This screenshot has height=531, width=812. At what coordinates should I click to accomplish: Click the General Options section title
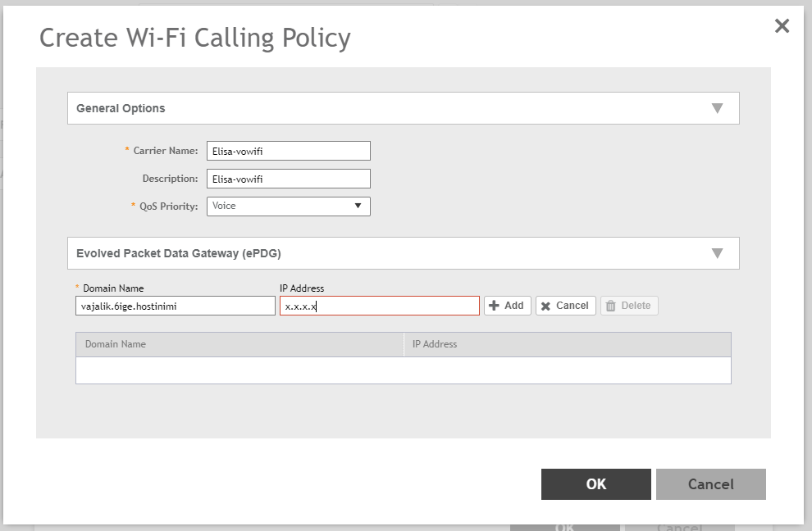pyautogui.click(x=121, y=108)
